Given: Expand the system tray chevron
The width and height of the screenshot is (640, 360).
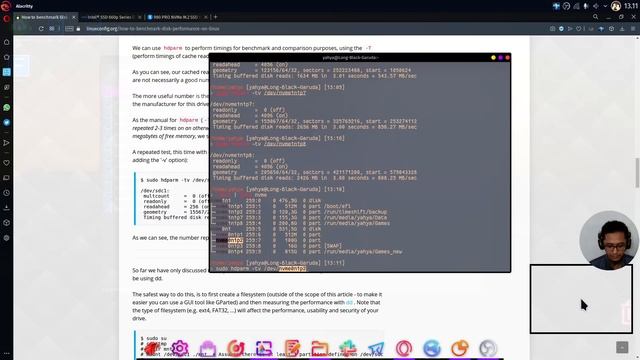Looking at the screenshot, I should pos(605,6).
